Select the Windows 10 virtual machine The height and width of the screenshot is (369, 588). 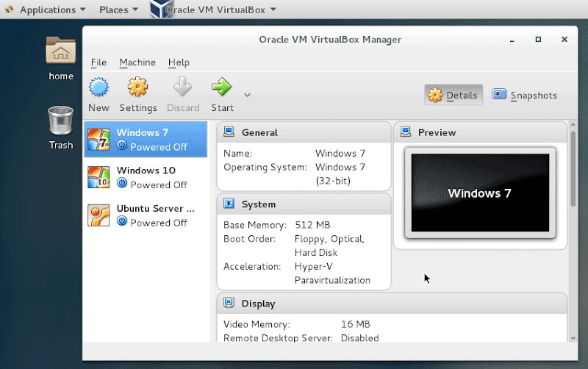coord(146,177)
